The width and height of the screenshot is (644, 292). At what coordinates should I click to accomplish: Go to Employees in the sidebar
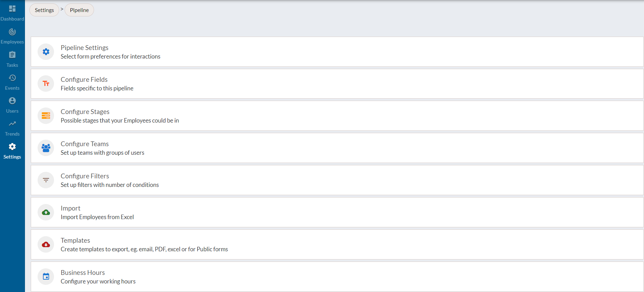(12, 36)
